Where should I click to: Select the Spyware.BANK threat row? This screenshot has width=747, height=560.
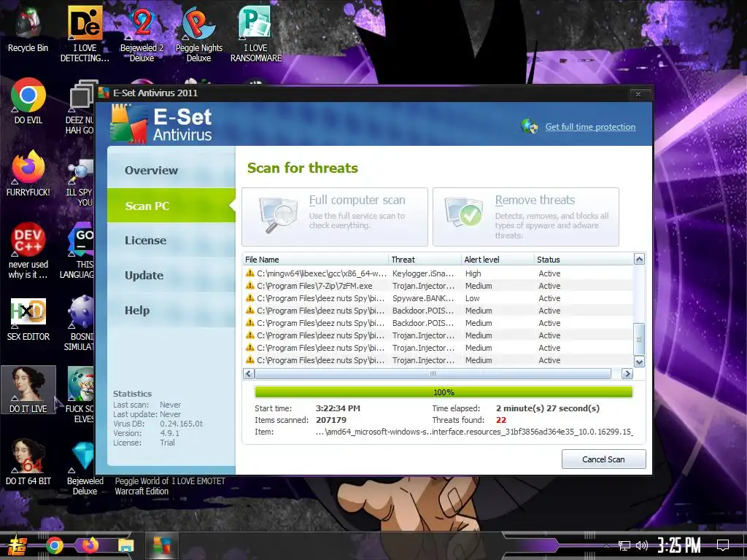coord(438,298)
